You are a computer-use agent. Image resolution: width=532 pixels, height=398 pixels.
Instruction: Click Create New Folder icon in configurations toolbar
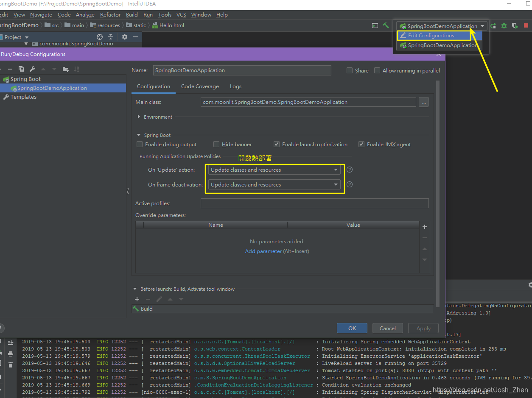65,69
